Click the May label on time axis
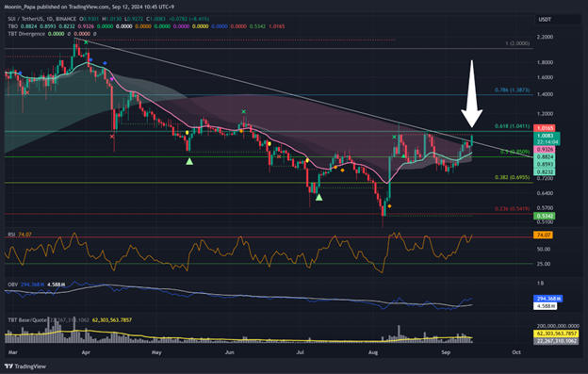Image resolution: width=588 pixels, height=374 pixels. click(x=156, y=352)
